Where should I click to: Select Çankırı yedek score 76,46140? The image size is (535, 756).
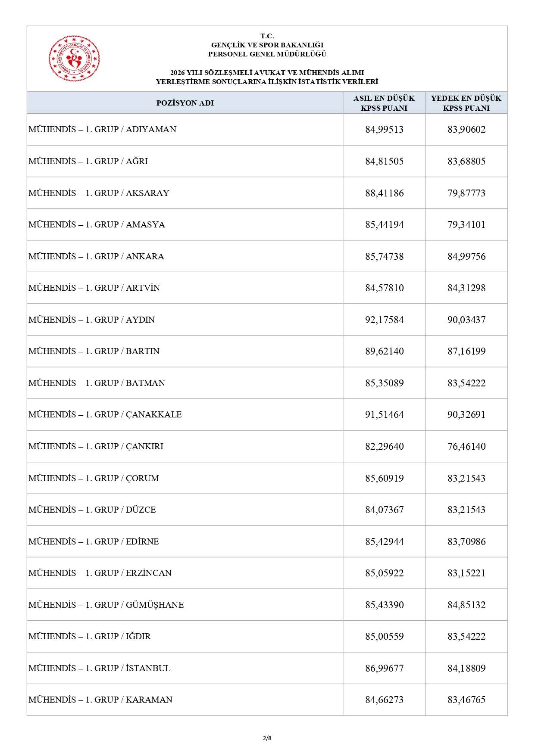coord(466,446)
